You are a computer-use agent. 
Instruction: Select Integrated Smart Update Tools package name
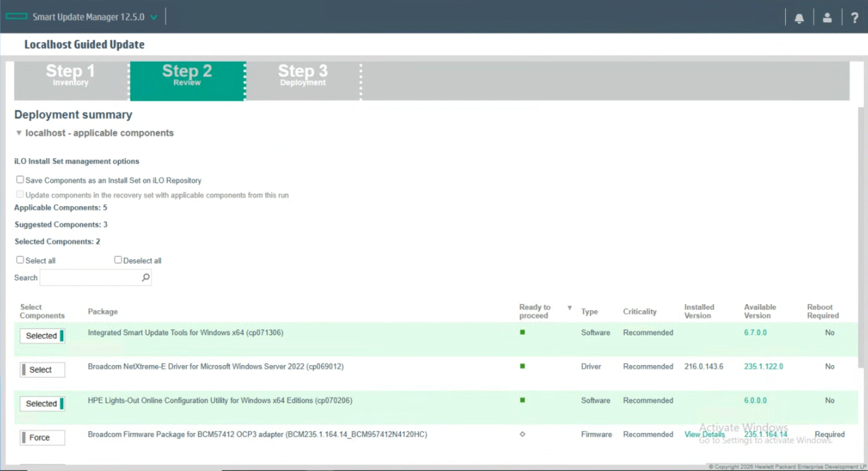[185, 333]
